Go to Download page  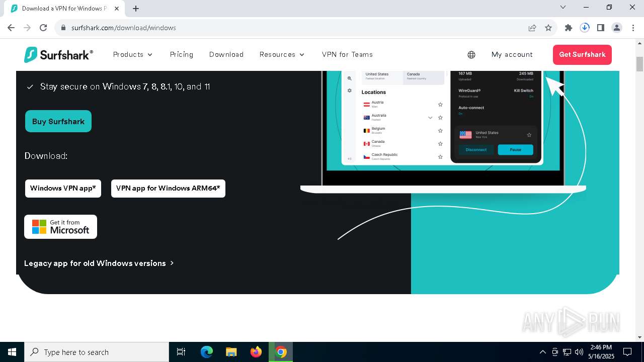tap(226, 54)
